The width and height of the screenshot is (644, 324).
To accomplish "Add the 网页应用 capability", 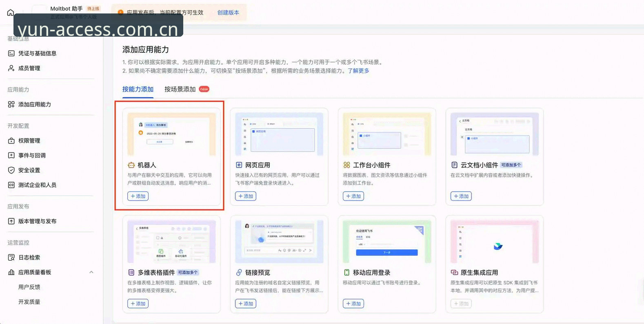I will click(246, 196).
